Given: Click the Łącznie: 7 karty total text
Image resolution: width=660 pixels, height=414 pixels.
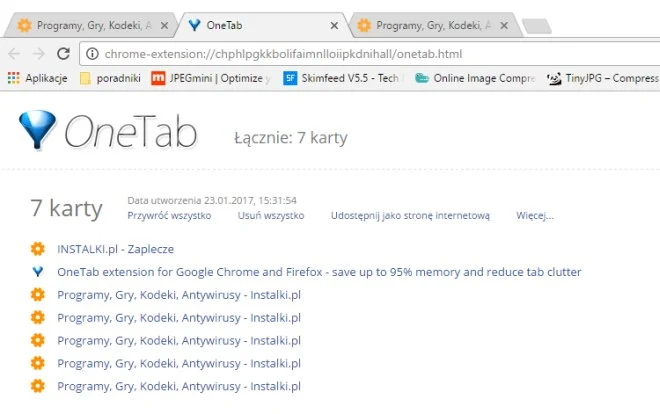Looking at the screenshot, I should click(x=291, y=138).
